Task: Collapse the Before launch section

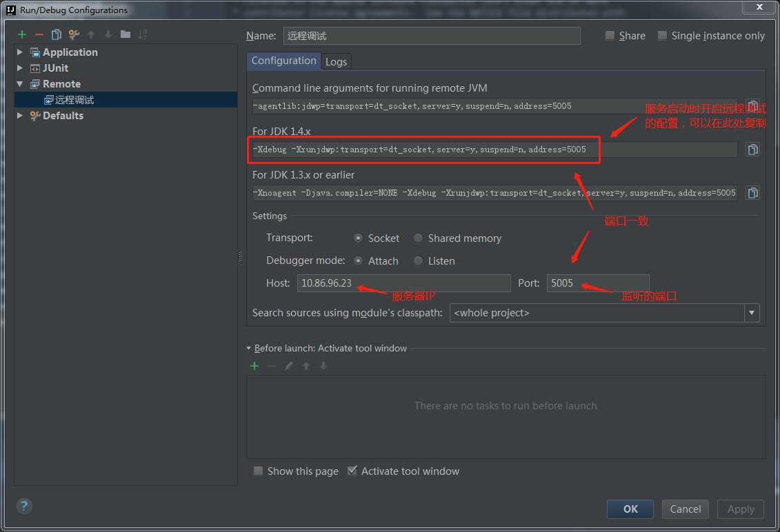Action: pos(249,349)
